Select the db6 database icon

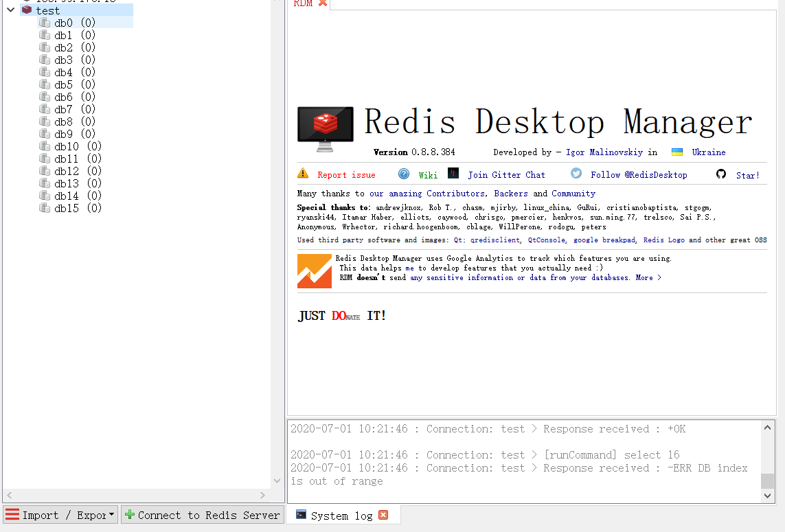click(x=45, y=97)
